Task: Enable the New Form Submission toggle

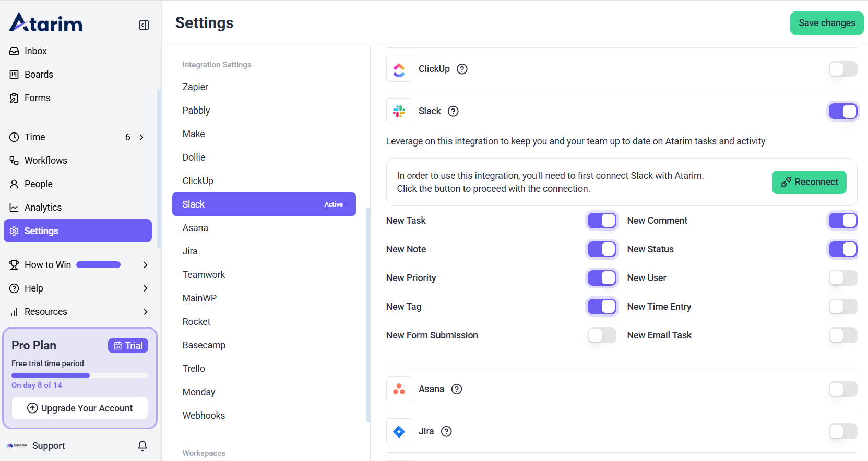Action: tap(601, 335)
